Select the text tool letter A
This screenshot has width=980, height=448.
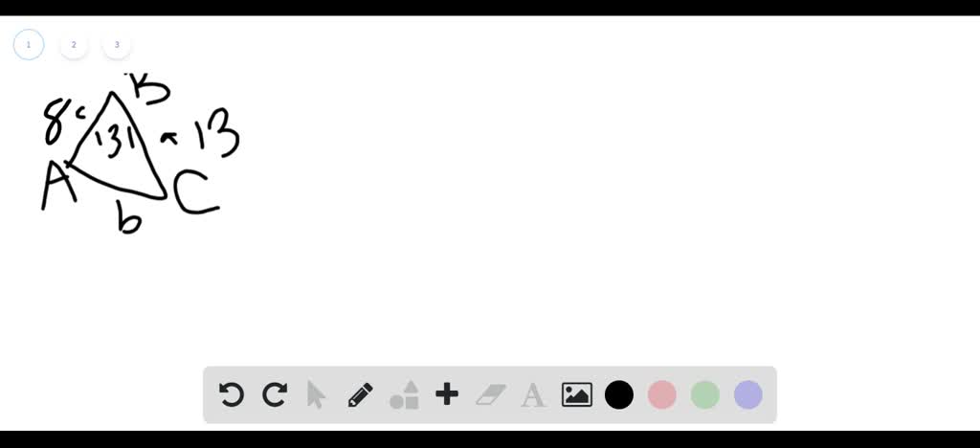click(532, 395)
